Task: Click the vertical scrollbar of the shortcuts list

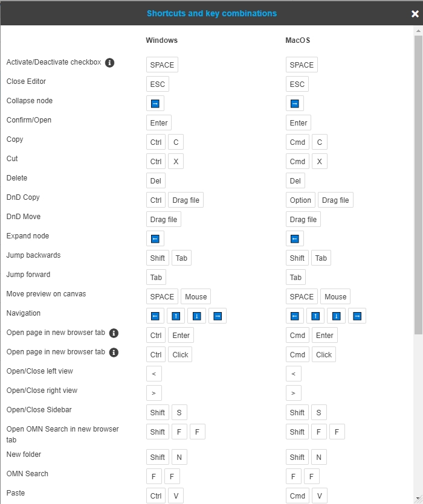Action: [x=418, y=181]
